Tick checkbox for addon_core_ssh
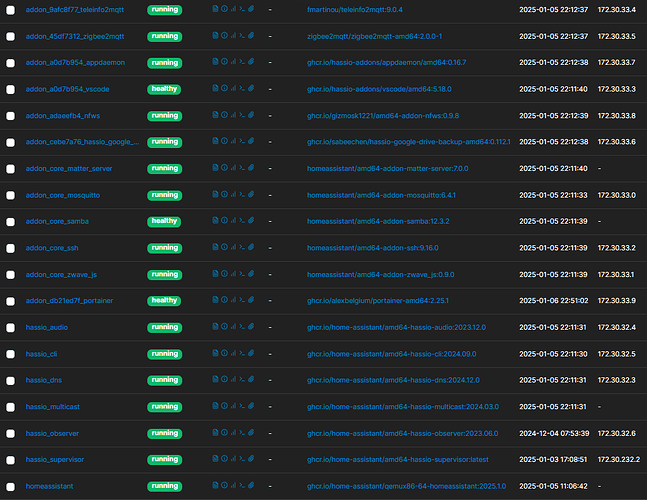 tap(10, 248)
